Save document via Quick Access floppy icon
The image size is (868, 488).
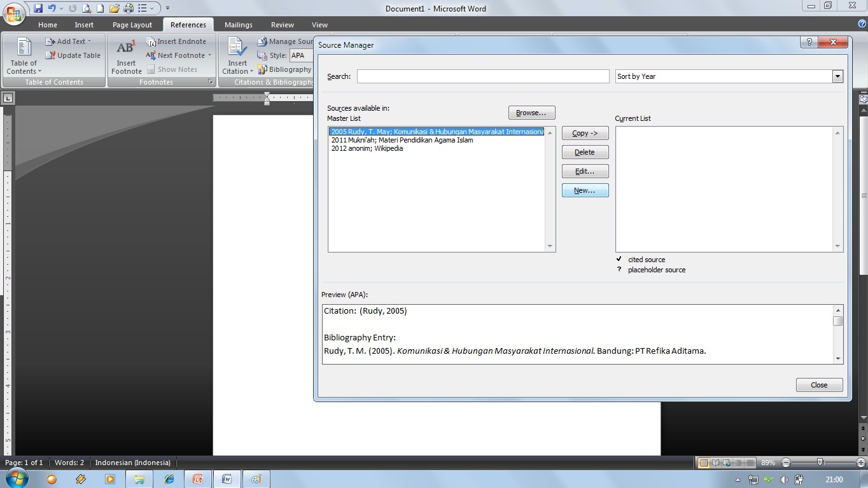[x=38, y=8]
